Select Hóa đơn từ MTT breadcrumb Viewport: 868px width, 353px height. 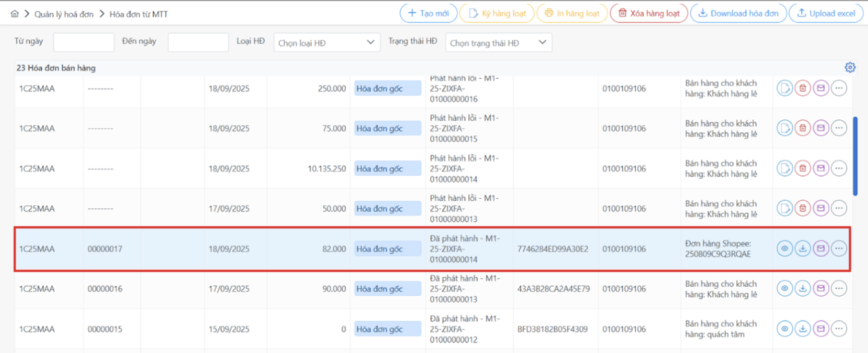(138, 14)
